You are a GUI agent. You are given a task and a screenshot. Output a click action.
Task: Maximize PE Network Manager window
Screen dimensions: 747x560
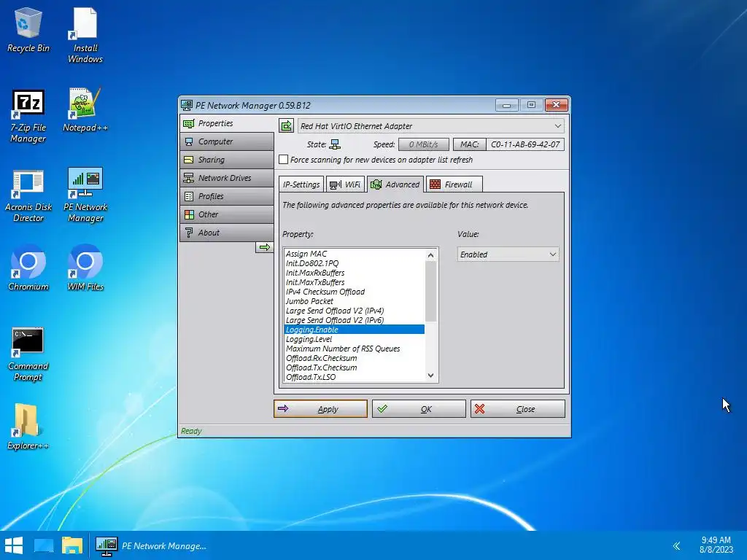(x=531, y=105)
